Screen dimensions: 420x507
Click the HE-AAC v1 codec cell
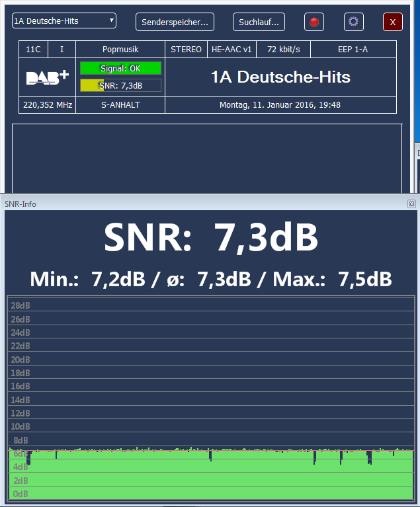[x=231, y=50]
